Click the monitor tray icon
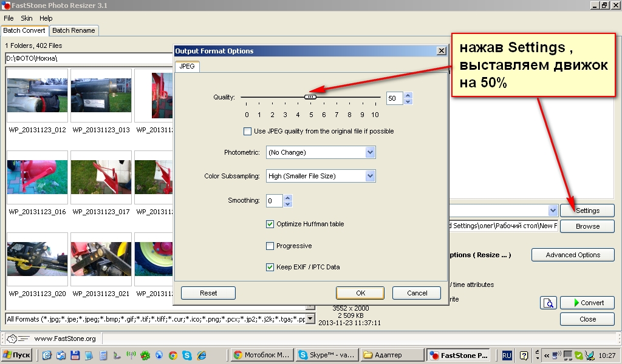The image size is (622, 364). 568,356
